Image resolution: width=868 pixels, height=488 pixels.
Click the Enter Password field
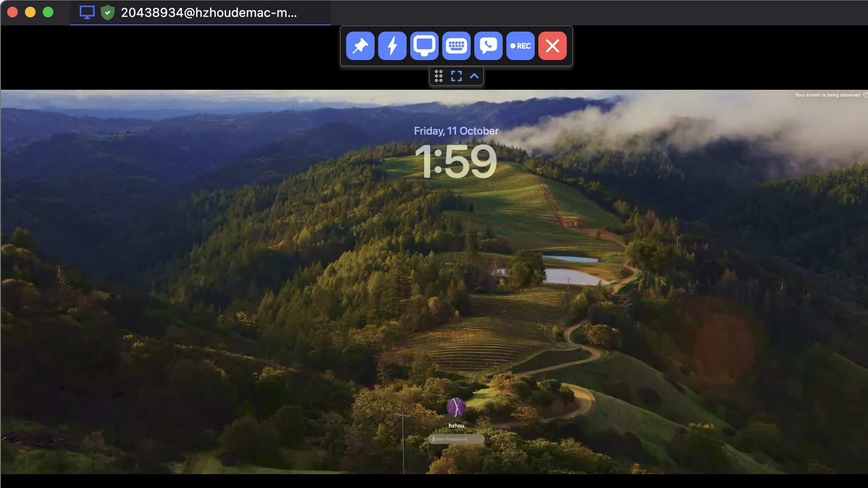(x=456, y=439)
